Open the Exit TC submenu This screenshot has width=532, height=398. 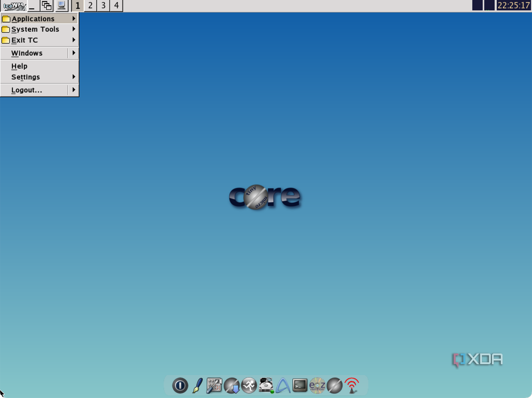[x=39, y=40]
